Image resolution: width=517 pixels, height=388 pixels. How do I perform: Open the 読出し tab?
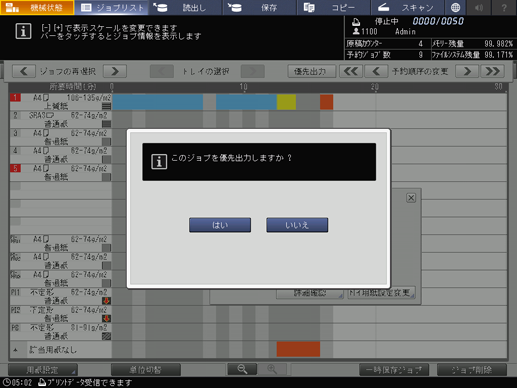185,7
